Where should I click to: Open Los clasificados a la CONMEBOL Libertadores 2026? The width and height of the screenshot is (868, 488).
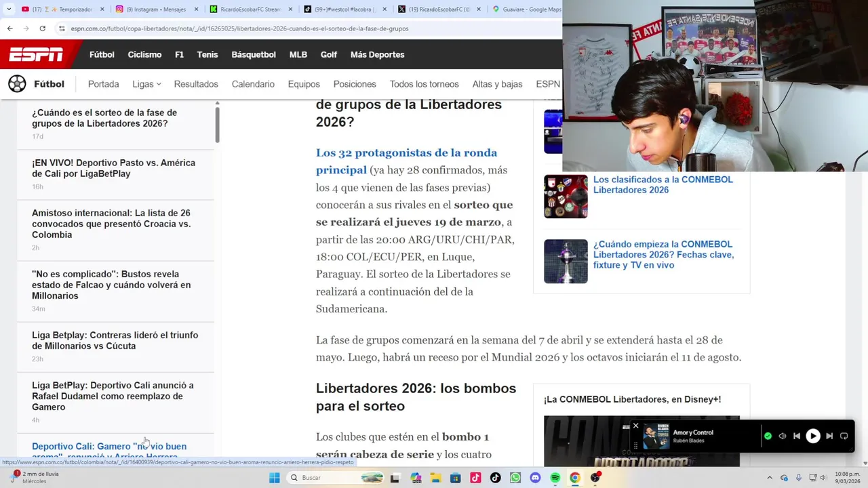[x=663, y=184]
